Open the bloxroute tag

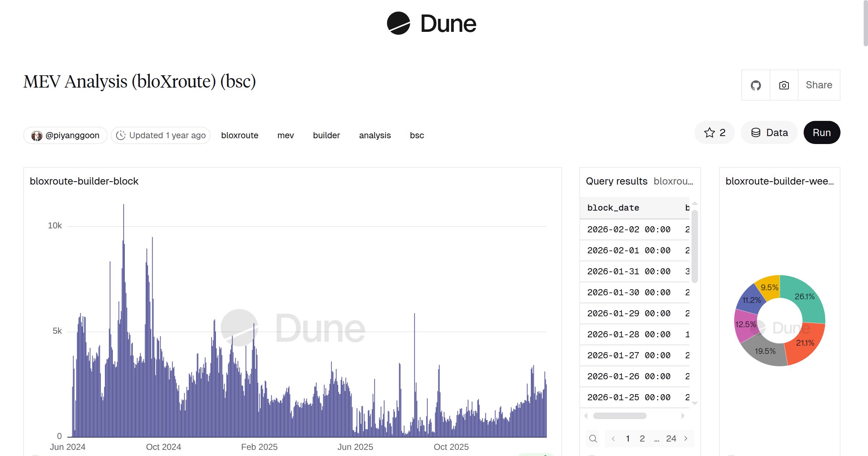[x=239, y=135]
